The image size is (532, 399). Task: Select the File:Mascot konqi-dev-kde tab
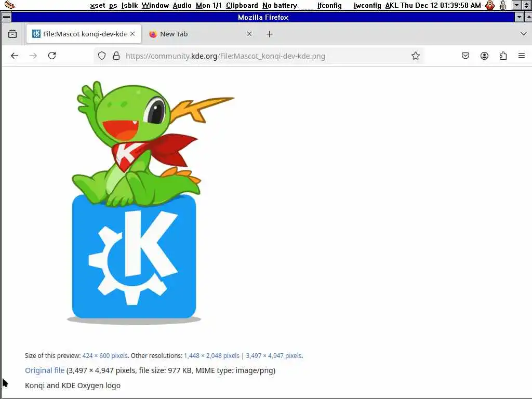click(84, 34)
